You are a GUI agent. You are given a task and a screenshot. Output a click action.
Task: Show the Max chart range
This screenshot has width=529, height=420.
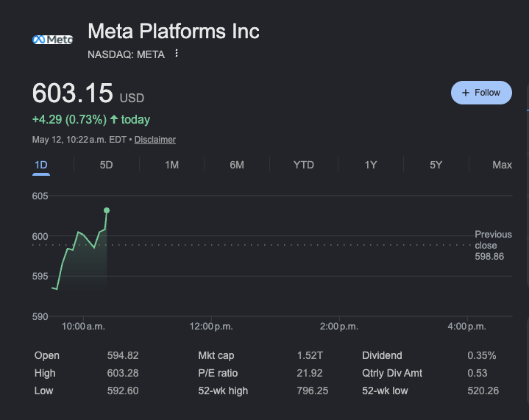point(502,165)
